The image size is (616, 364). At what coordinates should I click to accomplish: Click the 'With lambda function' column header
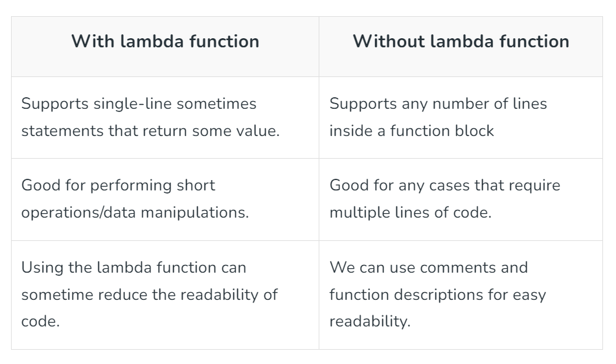[165, 41]
